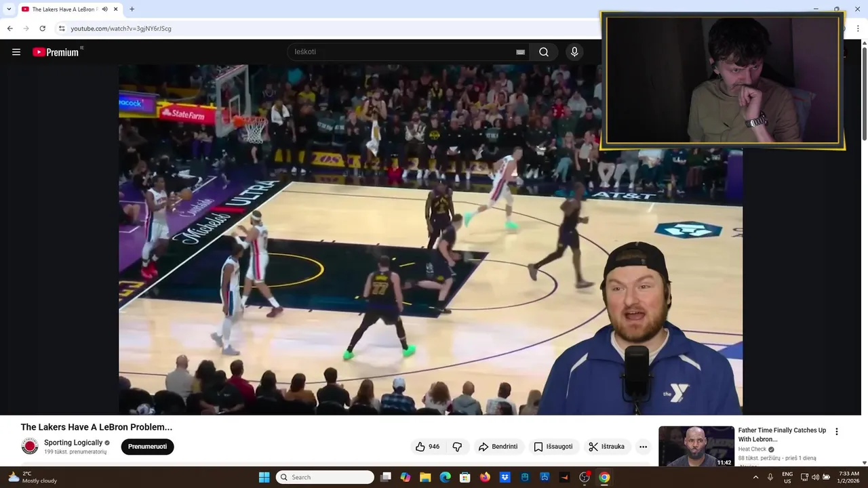The width and height of the screenshot is (868, 488).
Task: Click the magnifier search button on YouTube
Action: (x=544, y=52)
